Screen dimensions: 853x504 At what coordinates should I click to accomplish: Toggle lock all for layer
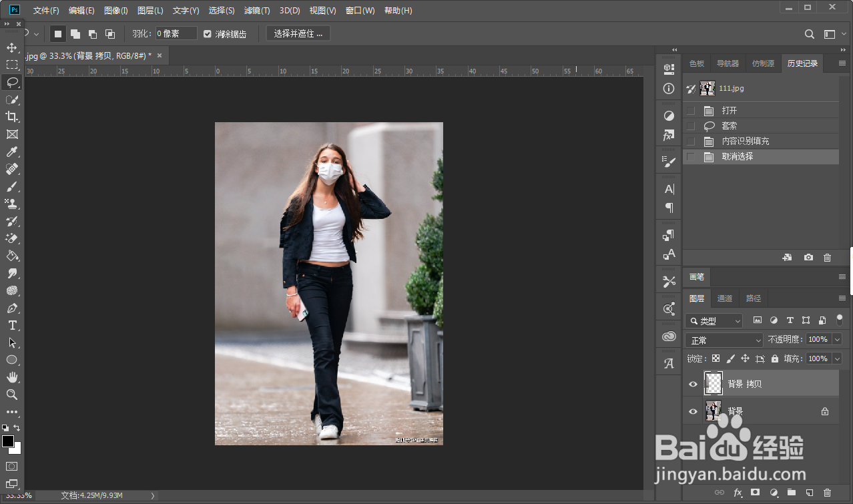point(774,358)
